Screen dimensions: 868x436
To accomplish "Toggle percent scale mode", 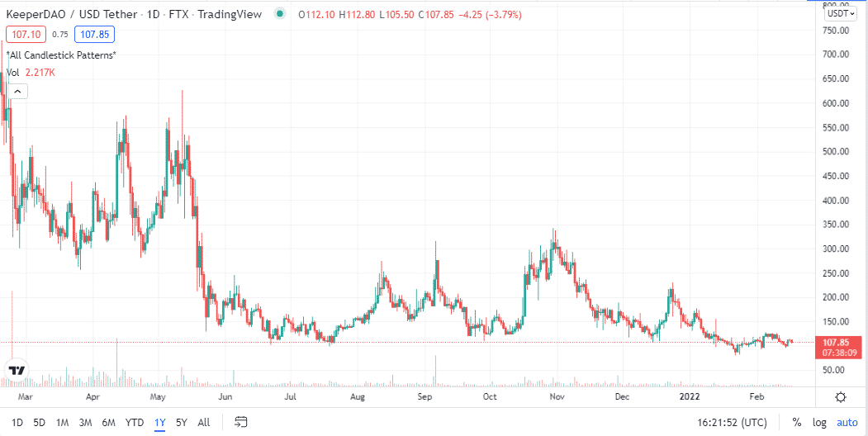I will coord(797,423).
